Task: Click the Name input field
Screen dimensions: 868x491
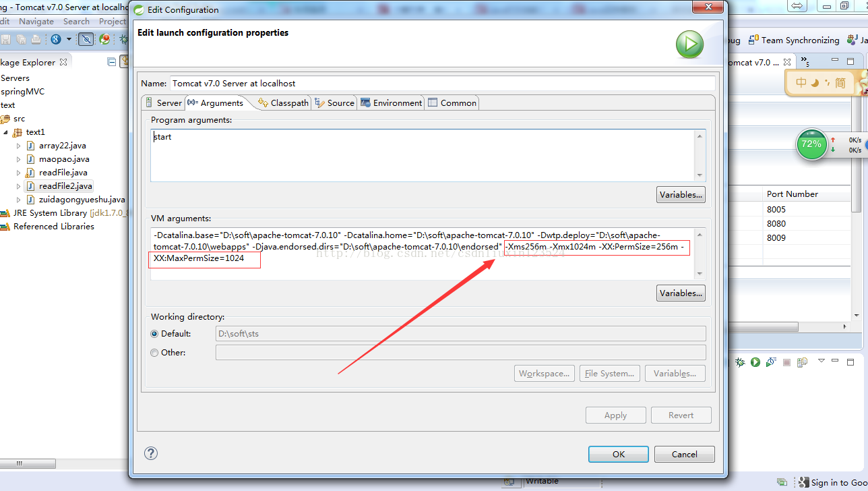Action: 442,83
